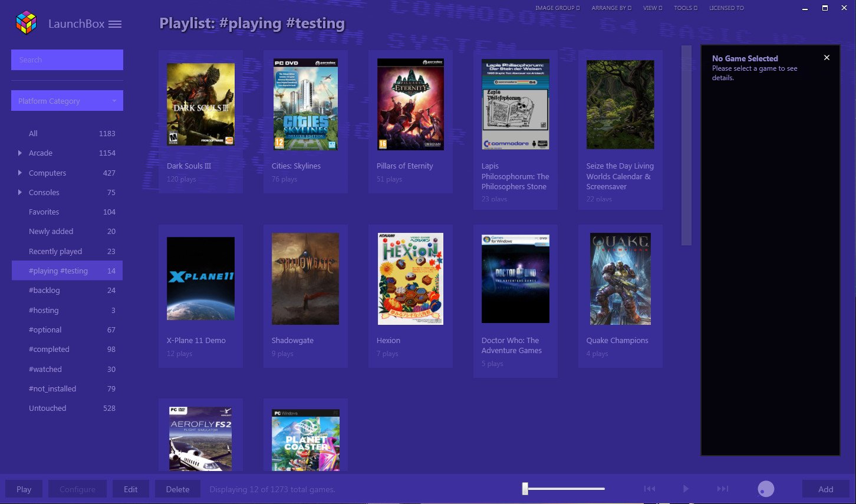Select the #watched playlist
856x504 pixels.
click(67, 369)
